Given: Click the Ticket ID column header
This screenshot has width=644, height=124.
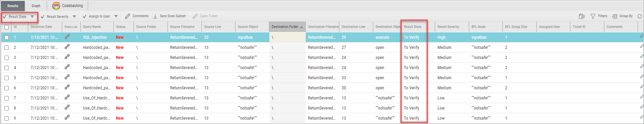Looking at the screenshot, I should tap(587, 27).
